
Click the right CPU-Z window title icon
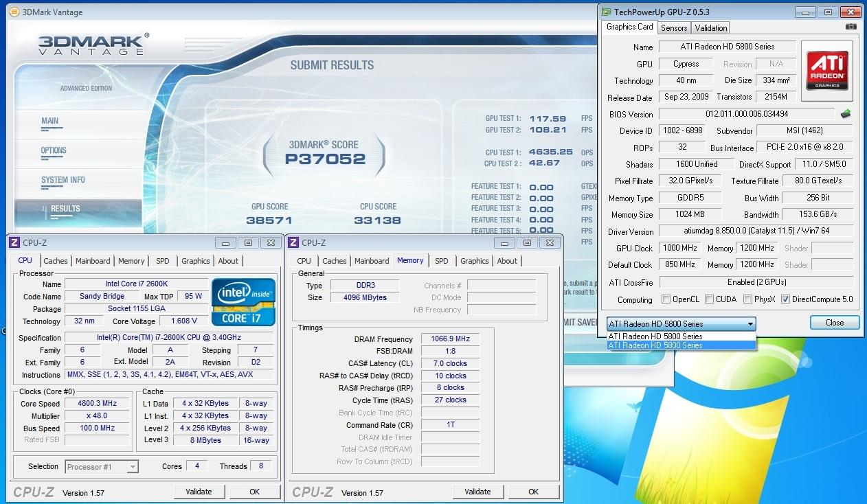(293, 242)
